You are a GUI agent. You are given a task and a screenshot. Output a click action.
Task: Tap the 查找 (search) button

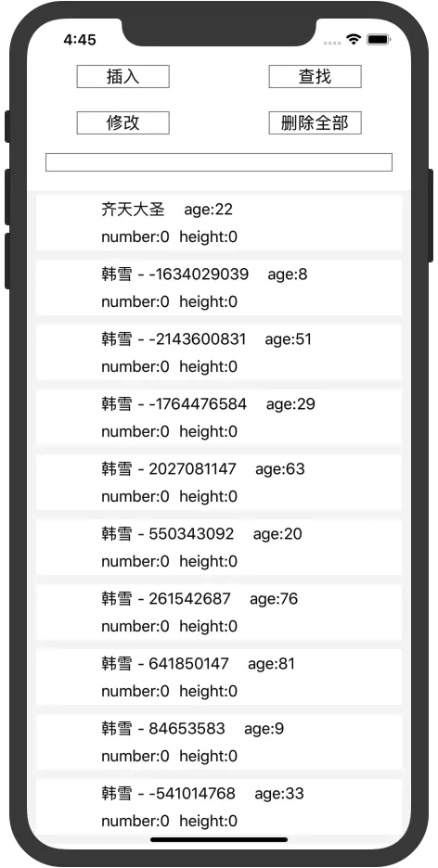click(316, 76)
